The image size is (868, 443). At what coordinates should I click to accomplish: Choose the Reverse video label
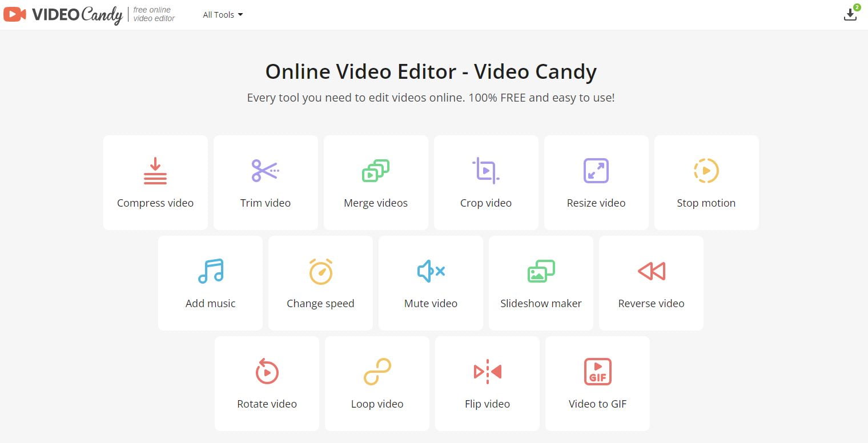coord(652,304)
